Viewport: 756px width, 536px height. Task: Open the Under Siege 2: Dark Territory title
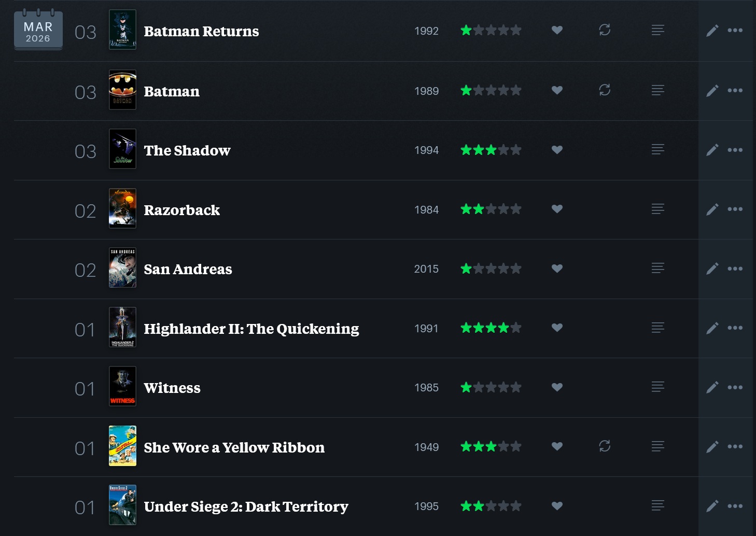246,506
